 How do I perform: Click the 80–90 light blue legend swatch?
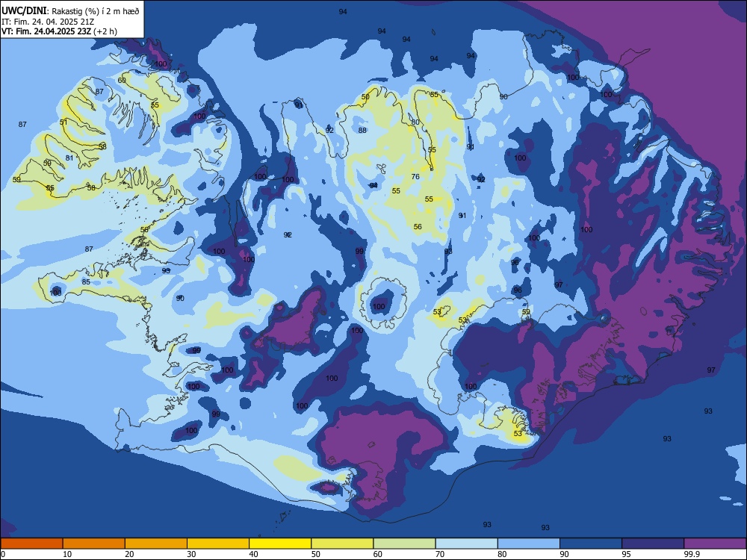(x=529, y=544)
